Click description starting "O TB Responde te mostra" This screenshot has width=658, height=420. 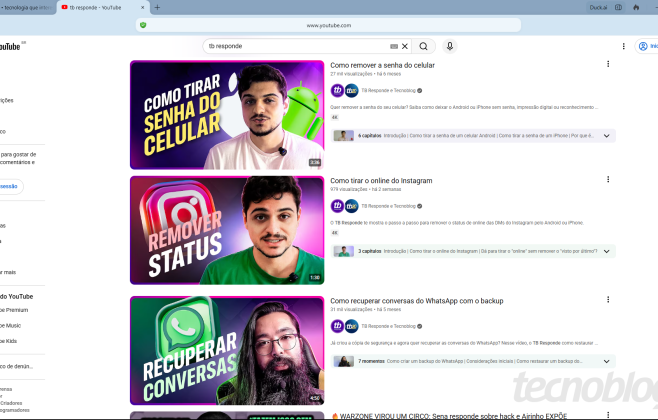(457, 223)
